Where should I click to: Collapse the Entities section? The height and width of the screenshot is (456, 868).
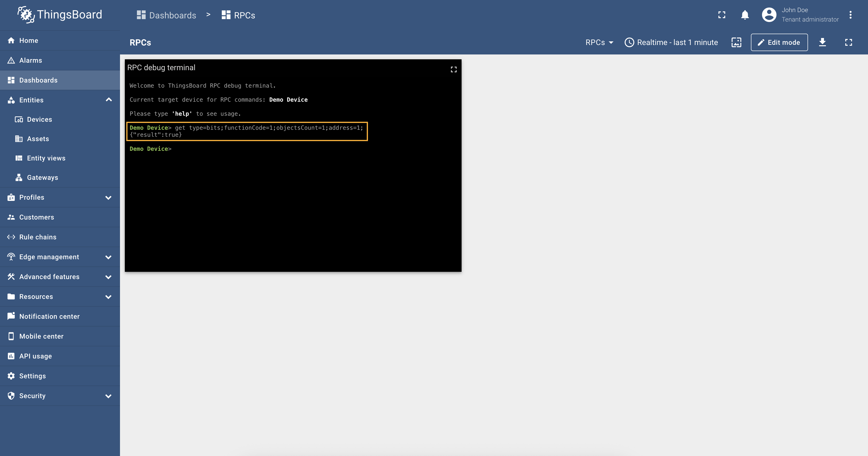(x=108, y=100)
